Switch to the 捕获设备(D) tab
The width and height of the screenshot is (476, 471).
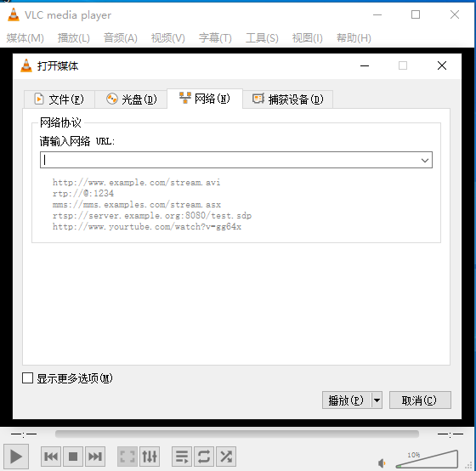pyautogui.click(x=288, y=99)
